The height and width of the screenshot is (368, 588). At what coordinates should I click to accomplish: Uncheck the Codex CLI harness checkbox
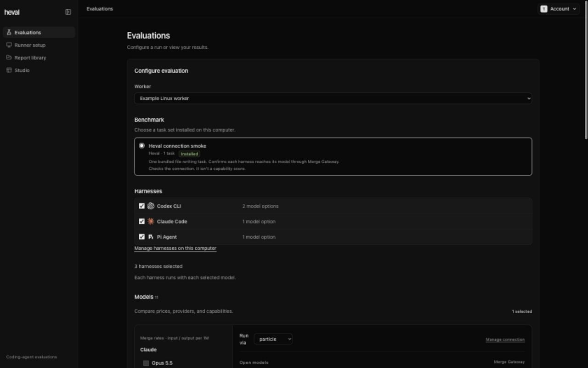[x=141, y=206]
